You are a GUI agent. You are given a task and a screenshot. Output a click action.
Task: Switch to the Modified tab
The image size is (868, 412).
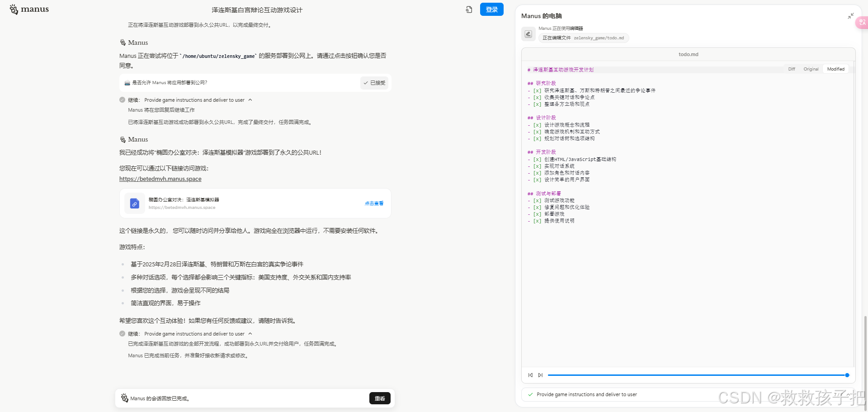pyautogui.click(x=835, y=69)
